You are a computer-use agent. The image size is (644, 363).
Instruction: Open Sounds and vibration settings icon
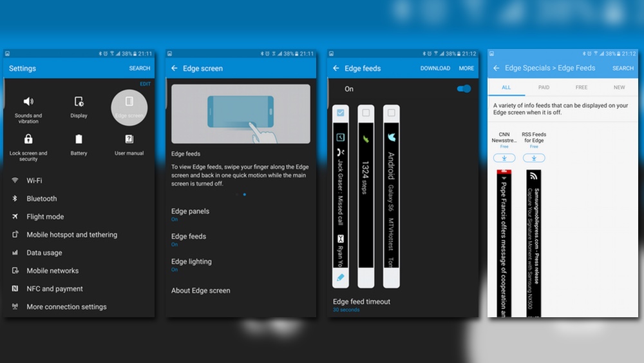coord(28,102)
